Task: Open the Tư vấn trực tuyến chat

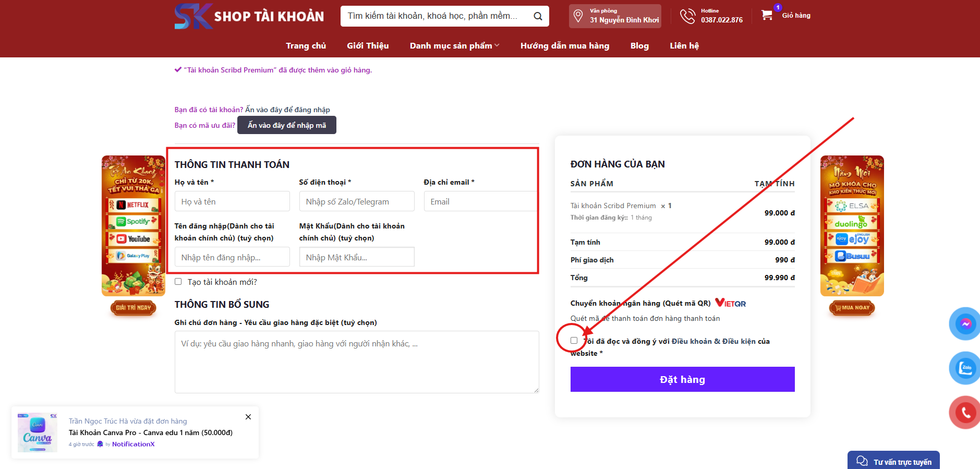Action: coord(893,462)
